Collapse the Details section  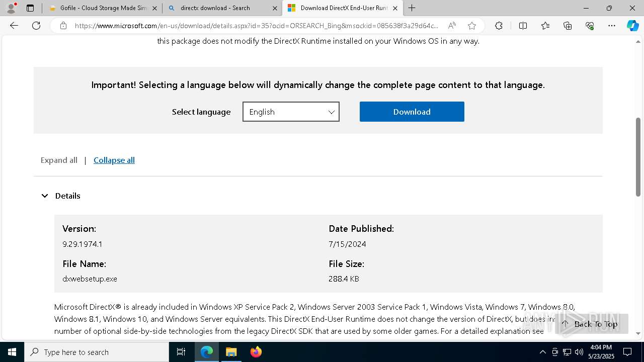[45, 196]
